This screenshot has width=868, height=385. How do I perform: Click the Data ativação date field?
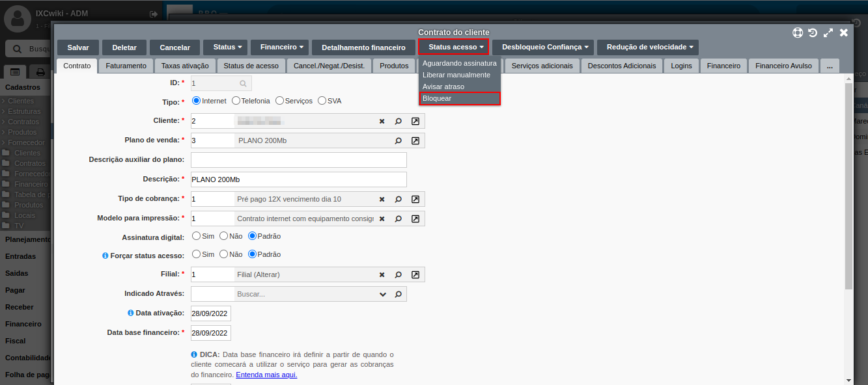tap(210, 313)
